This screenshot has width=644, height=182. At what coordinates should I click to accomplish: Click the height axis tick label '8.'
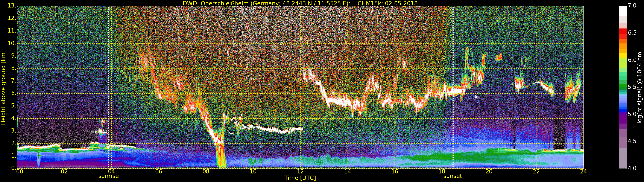pyautogui.click(x=13, y=68)
